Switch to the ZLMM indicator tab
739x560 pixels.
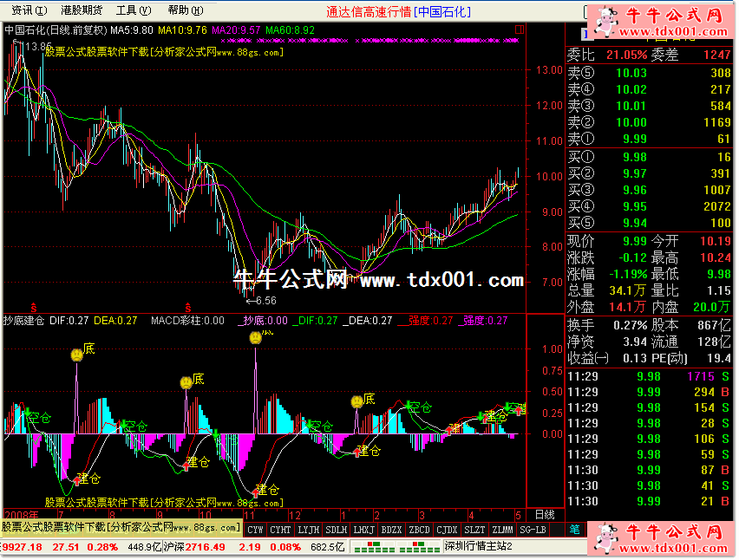502,530
